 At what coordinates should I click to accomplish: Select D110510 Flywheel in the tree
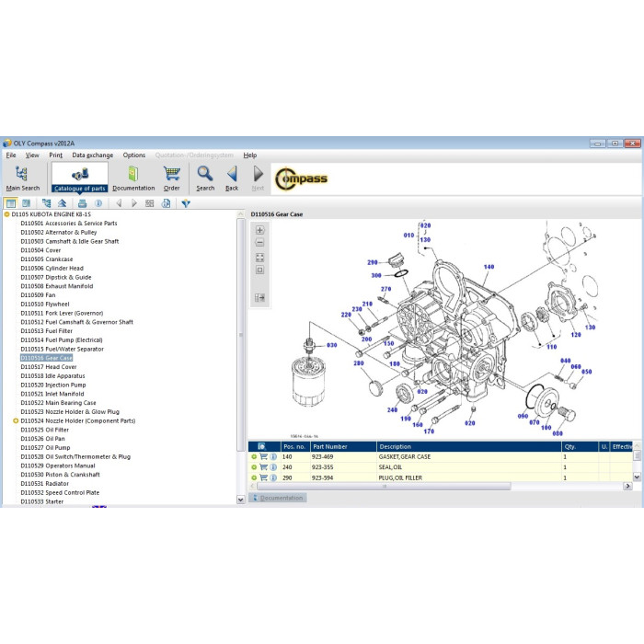pyautogui.click(x=45, y=304)
